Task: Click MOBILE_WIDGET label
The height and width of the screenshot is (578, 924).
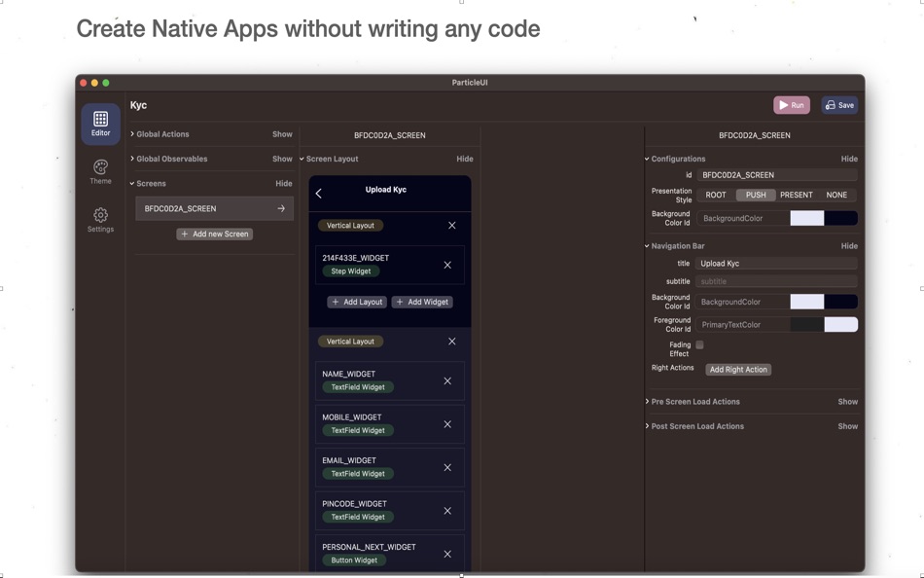Action: pyautogui.click(x=351, y=417)
